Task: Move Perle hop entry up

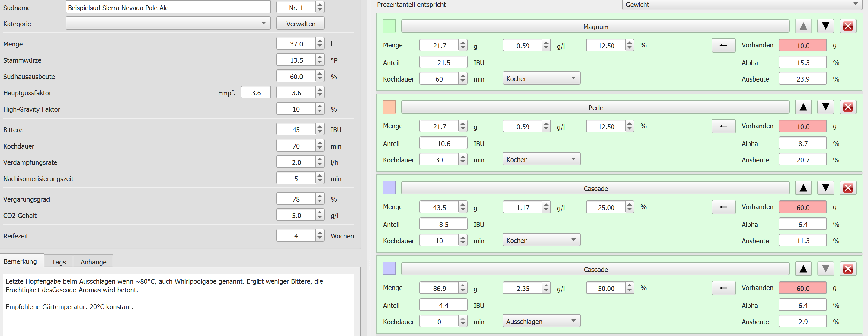Action: (x=803, y=107)
